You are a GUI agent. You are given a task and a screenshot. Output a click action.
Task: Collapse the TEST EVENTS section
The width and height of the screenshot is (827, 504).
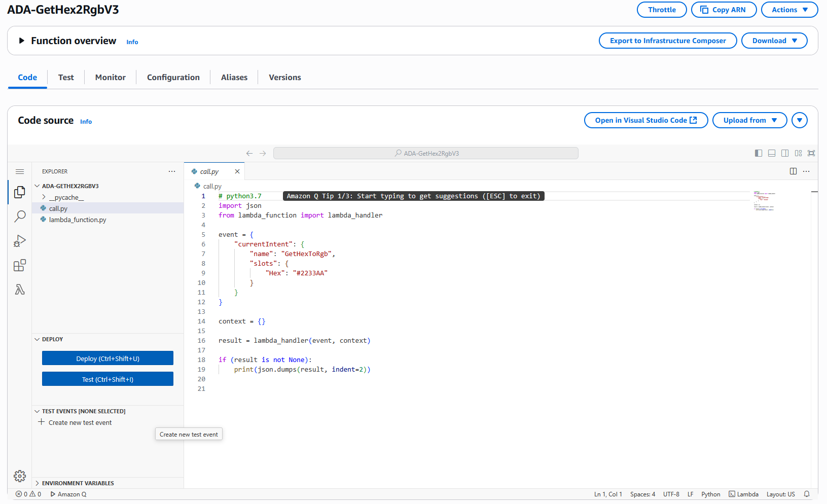(37, 411)
